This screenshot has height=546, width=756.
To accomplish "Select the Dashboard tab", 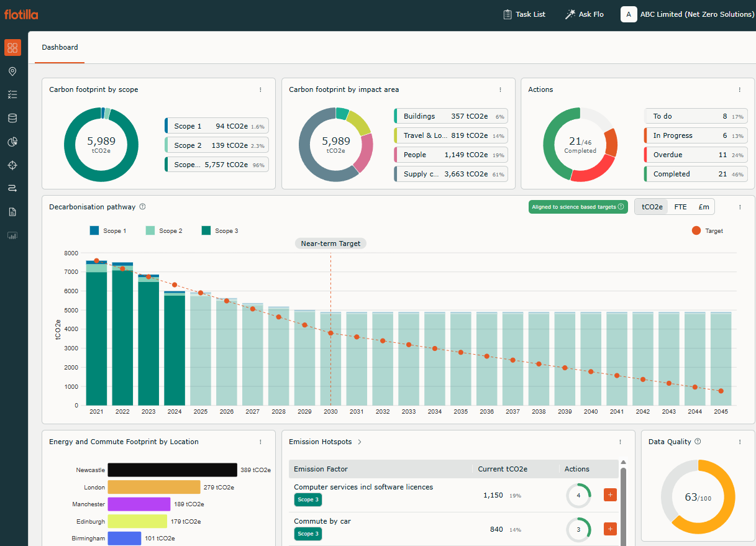I will (x=60, y=47).
